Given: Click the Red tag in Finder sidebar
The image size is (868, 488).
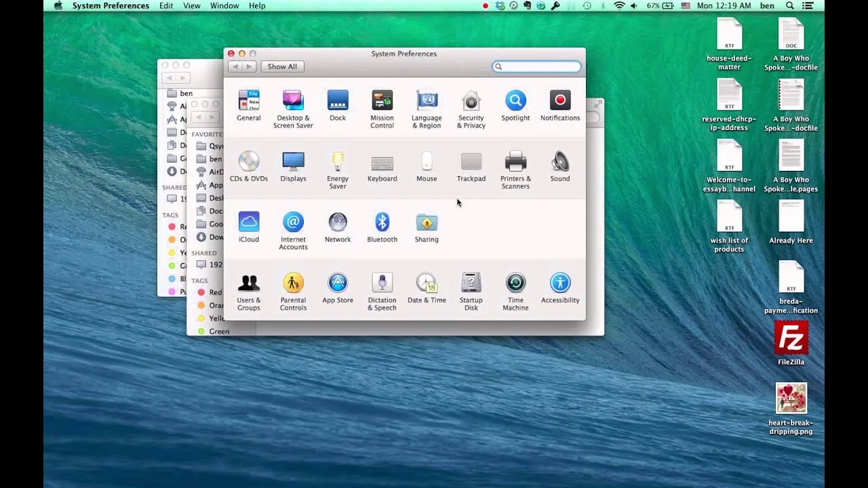Looking at the screenshot, I should [209, 292].
